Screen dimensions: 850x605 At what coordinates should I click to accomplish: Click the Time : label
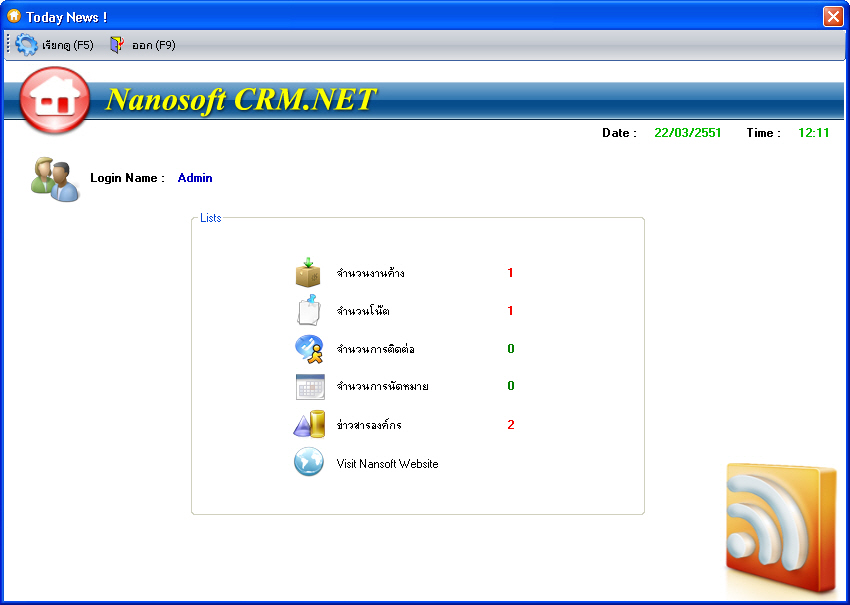[x=763, y=133]
